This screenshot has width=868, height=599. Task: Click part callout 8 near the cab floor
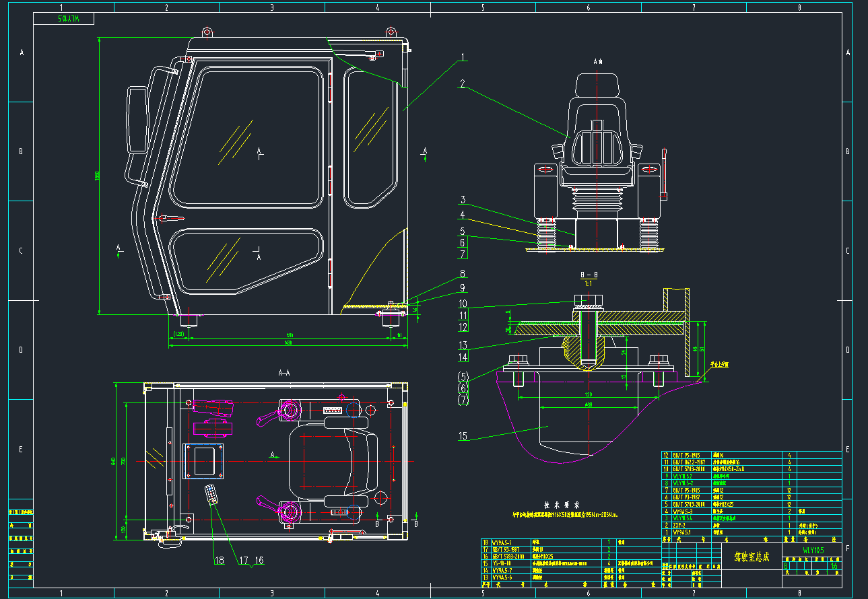[x=463, y=274]
